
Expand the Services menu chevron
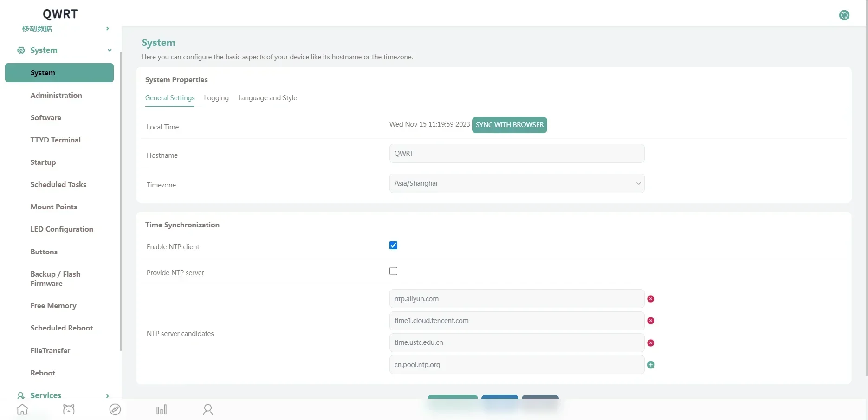pos(108,396)
